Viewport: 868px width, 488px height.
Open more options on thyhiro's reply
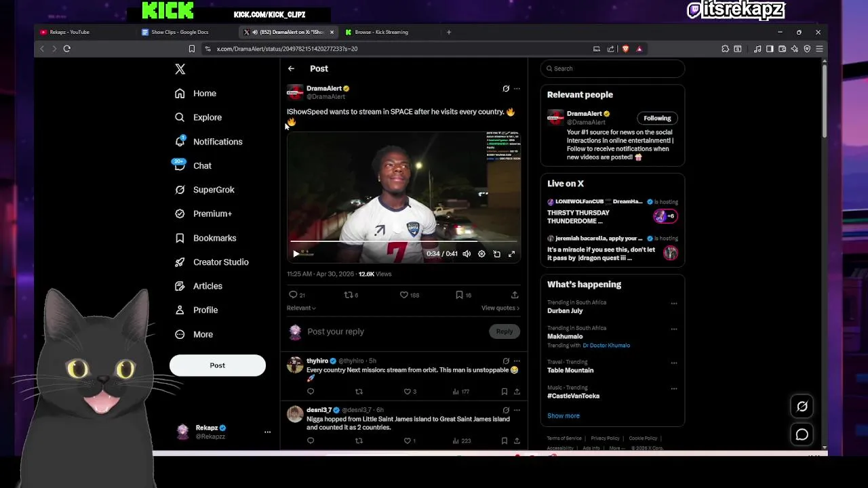(x=517, y=361)
